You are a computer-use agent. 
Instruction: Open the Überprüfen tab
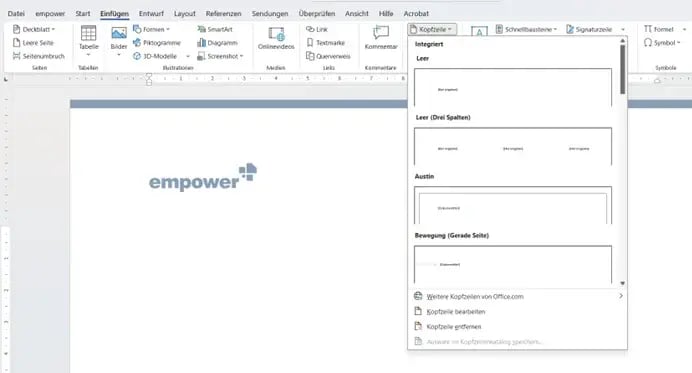[316, 14]
